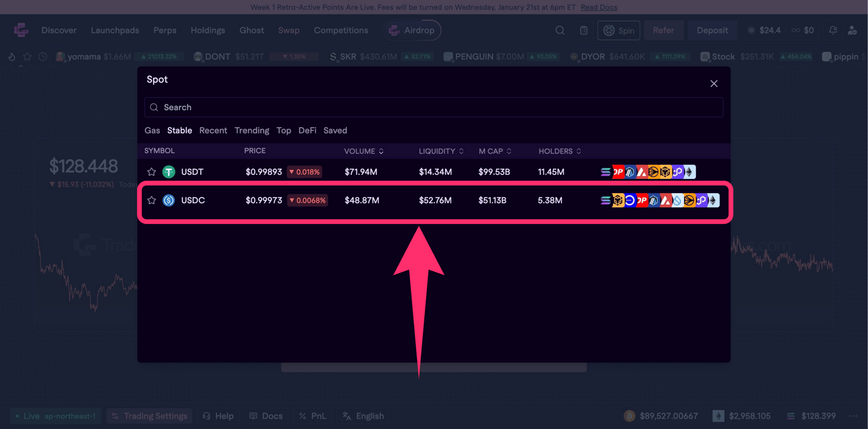This screenshot has width=868, height=429.
Task: Open the clipboard icon next to Spin
Action: pos(584,30)
